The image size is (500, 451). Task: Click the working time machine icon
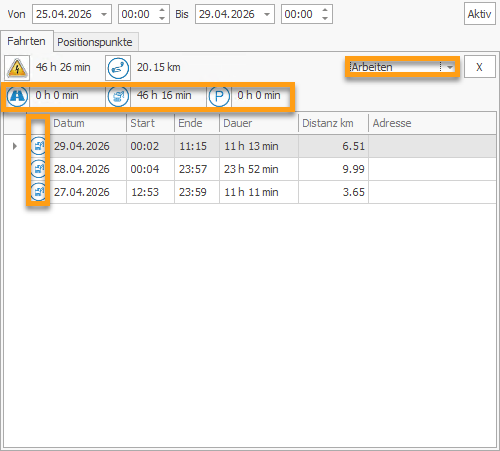point(118,96)
